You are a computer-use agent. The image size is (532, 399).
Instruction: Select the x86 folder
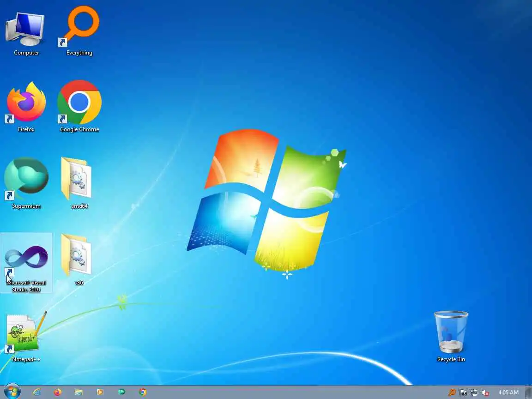click(79, 260)
